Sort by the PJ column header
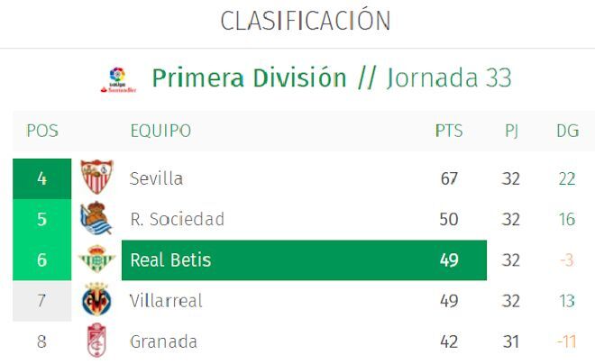 [511, 132]
